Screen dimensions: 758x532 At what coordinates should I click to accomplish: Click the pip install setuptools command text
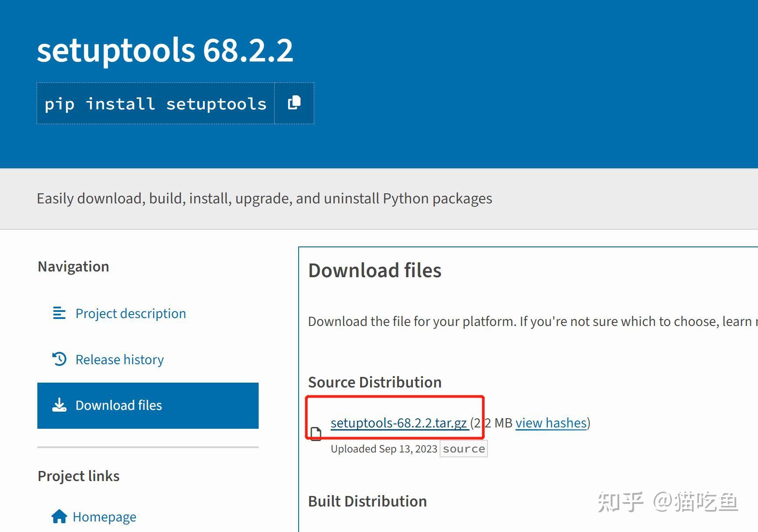coord(155,104)
